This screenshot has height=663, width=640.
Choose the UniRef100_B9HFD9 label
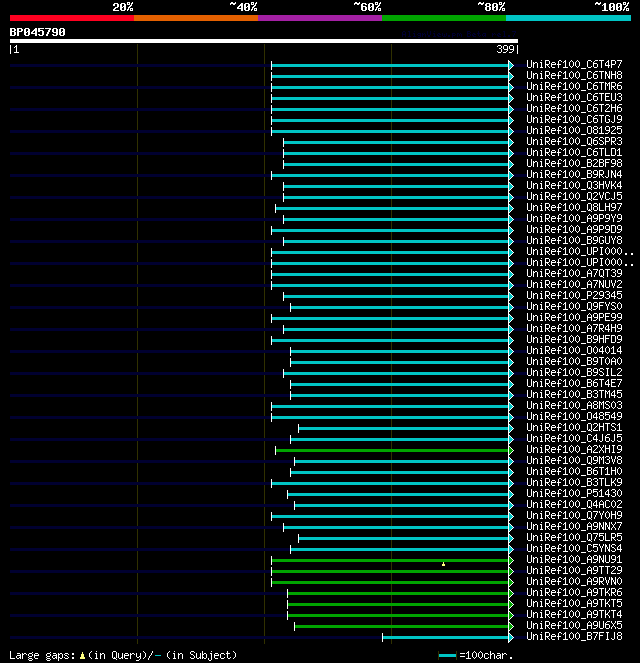click(574, 339)
